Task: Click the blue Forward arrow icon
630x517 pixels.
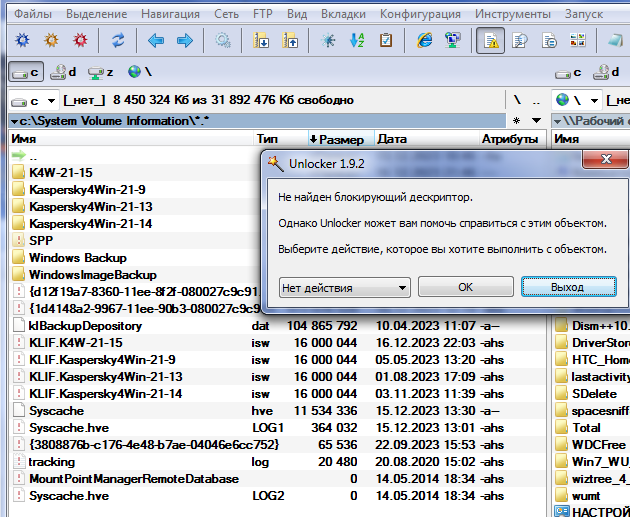Action: pos(185,41)
